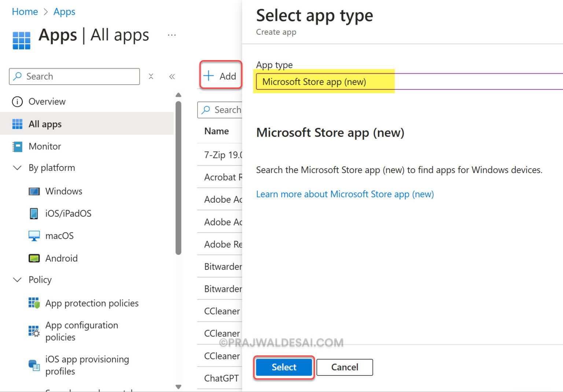This screenshot has height=392, width=563.
Task: Open App configuration policies
Action: (x=82, y=331)
